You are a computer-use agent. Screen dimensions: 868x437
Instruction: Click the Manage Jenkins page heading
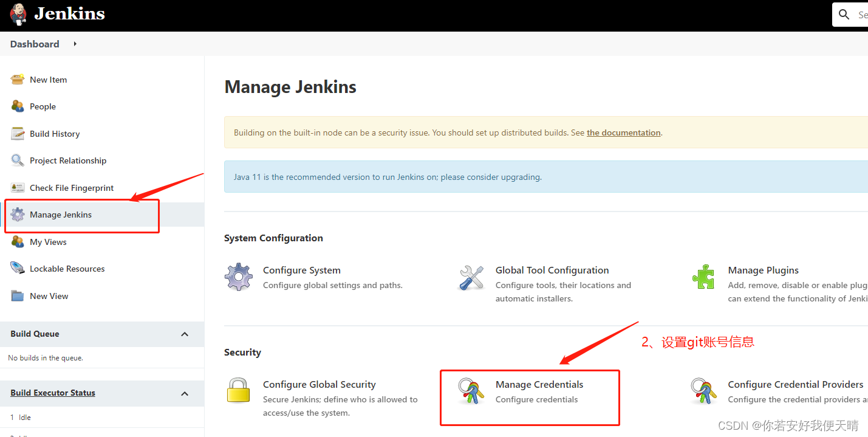(x=290, y=87)
